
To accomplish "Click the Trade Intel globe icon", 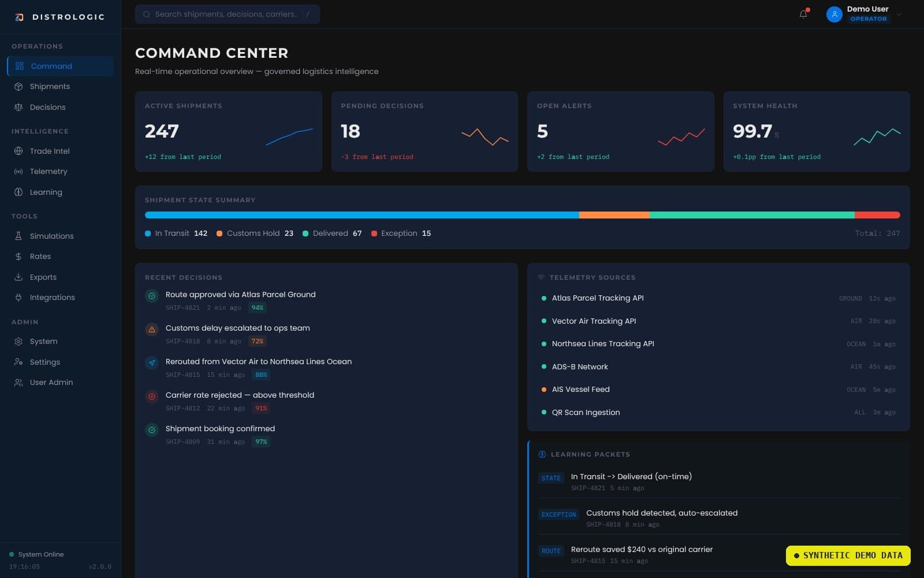I will pyautogui.click(x=18, y=151).
